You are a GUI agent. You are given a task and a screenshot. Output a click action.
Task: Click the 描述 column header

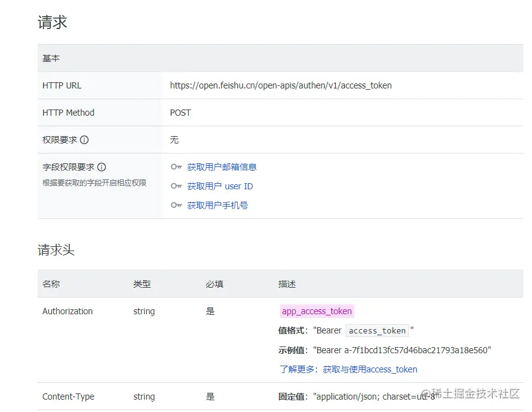pos(287,284)
